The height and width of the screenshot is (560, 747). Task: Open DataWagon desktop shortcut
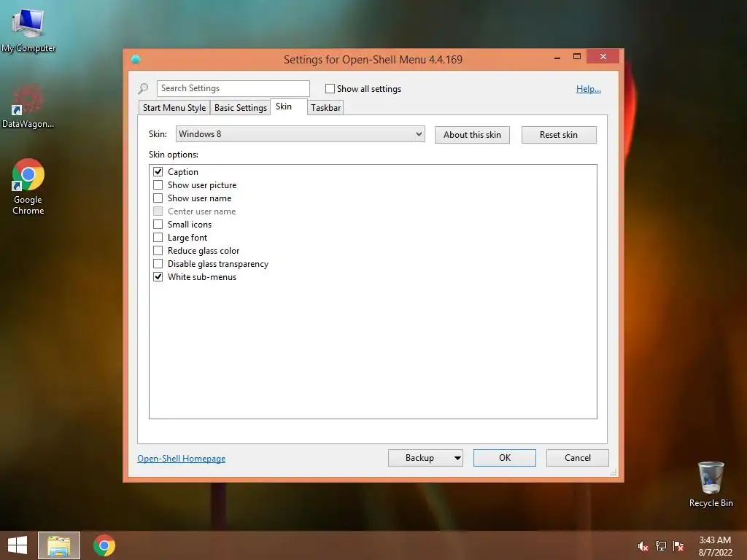pos(28,106)
